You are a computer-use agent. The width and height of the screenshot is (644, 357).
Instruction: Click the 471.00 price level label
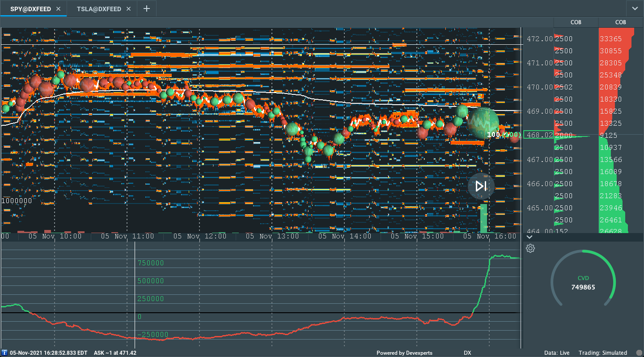[x=540, y=63]
